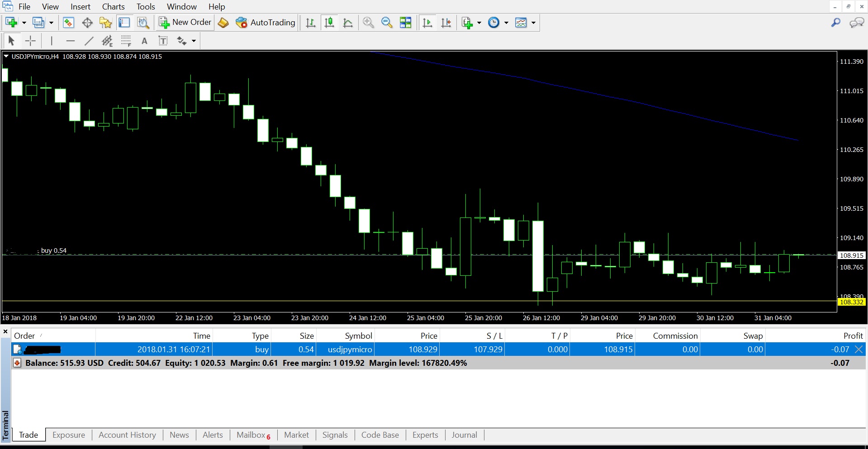The width and height of the screenshot is (868, 449).
Task: Open MetaEditor with the yellow book icon
Action: 223,23
